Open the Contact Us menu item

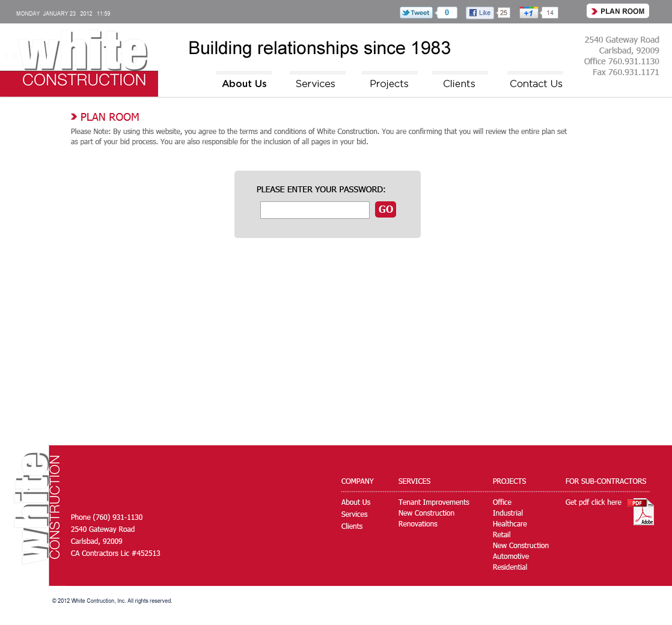click(x=536, y=84)
